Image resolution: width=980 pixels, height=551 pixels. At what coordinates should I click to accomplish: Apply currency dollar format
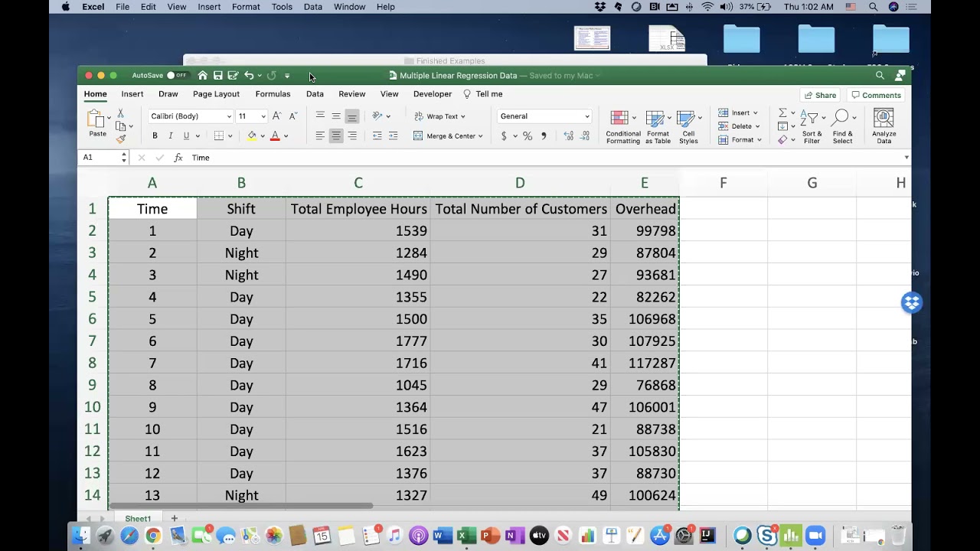[x=504, y=136]
